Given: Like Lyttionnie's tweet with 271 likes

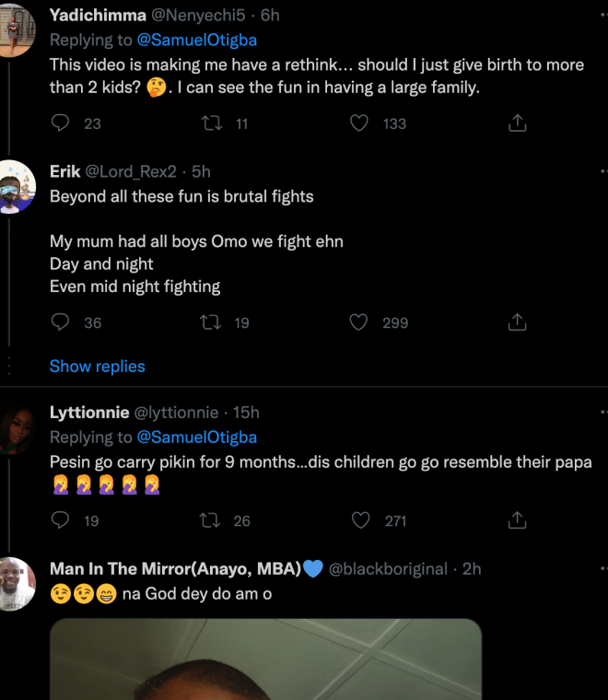Looking at the screenshot, I should pyautogui.click(x=359, y=520).
